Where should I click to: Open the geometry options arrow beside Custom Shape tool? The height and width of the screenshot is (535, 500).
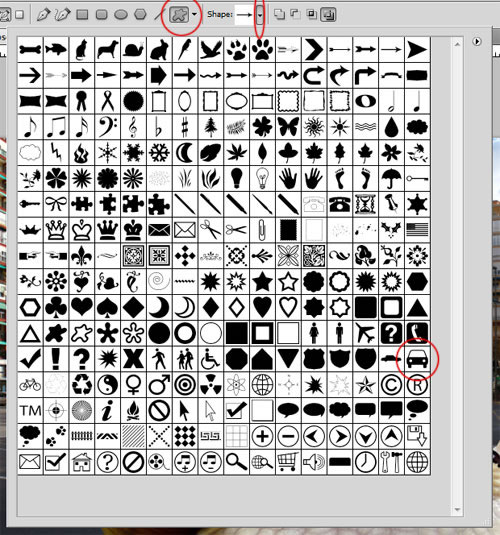pos(194,14)
